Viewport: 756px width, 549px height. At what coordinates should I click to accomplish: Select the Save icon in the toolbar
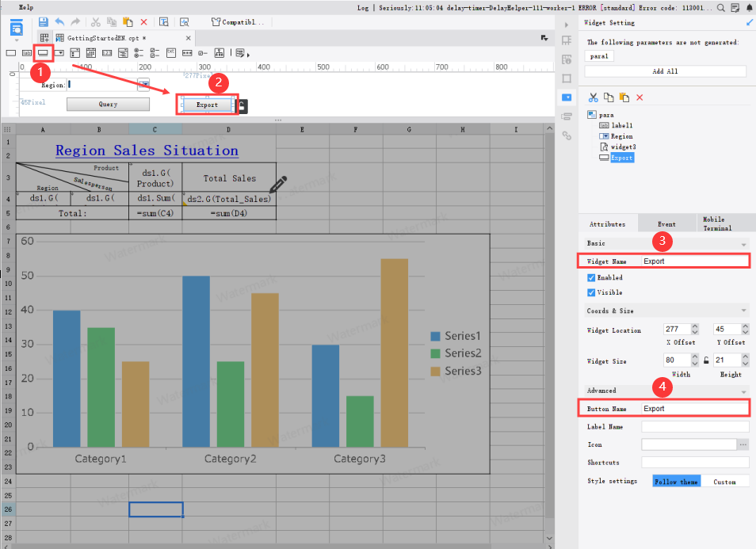tap(43, 23)
